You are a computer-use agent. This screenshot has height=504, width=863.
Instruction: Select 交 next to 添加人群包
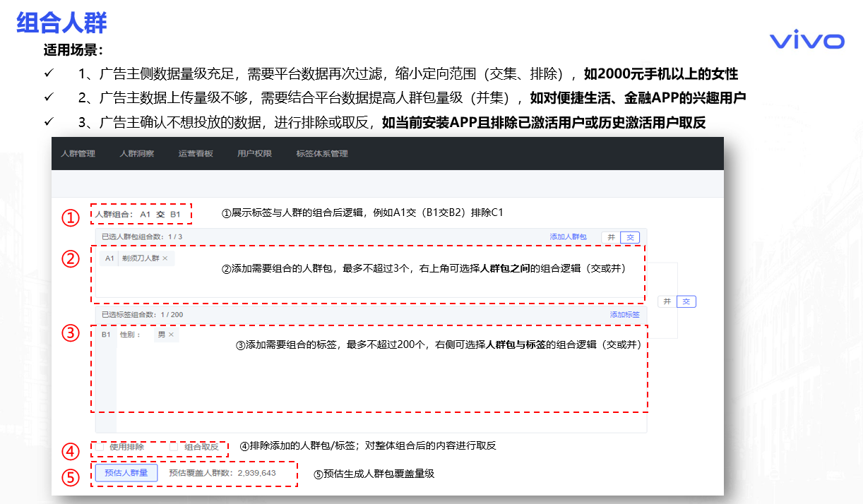point(630,237)
